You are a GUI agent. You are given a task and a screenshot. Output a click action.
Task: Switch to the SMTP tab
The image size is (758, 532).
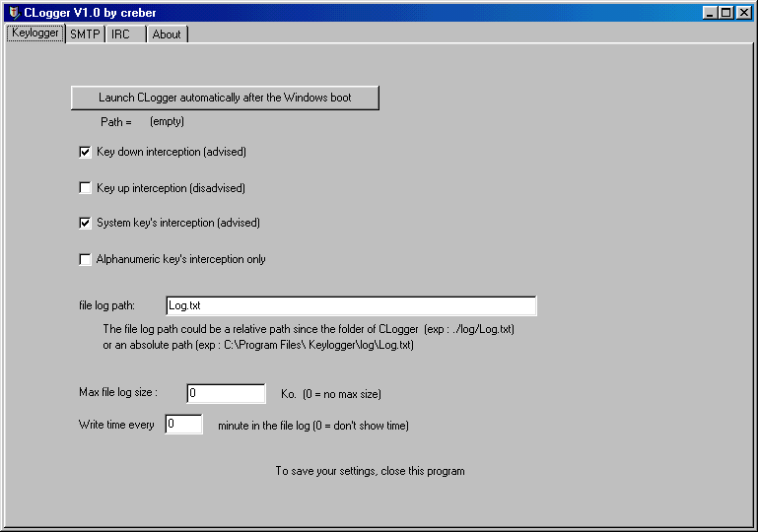click(x=85, y=33)
